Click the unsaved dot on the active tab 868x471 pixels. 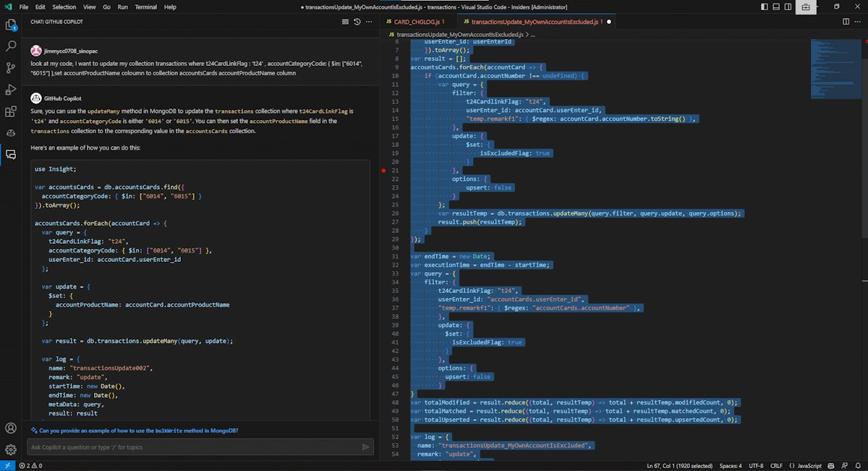tap(609, 22)
